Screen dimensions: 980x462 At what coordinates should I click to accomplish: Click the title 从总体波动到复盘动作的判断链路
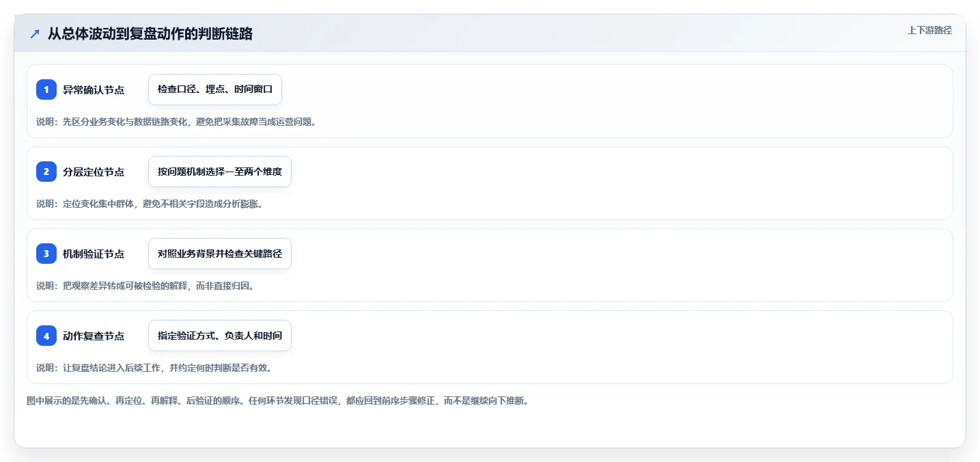tap(150, 33)
